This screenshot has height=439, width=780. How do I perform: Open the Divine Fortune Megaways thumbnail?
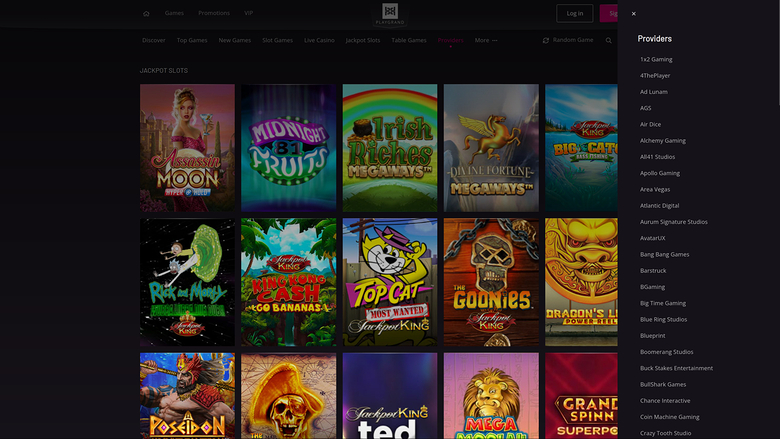point(491,148)
